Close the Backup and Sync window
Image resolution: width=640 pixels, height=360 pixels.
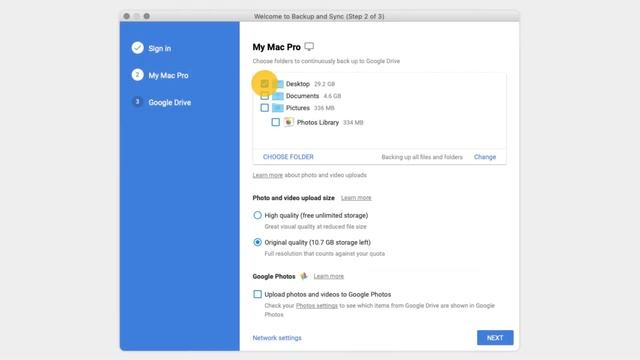[x=127, y=16]
